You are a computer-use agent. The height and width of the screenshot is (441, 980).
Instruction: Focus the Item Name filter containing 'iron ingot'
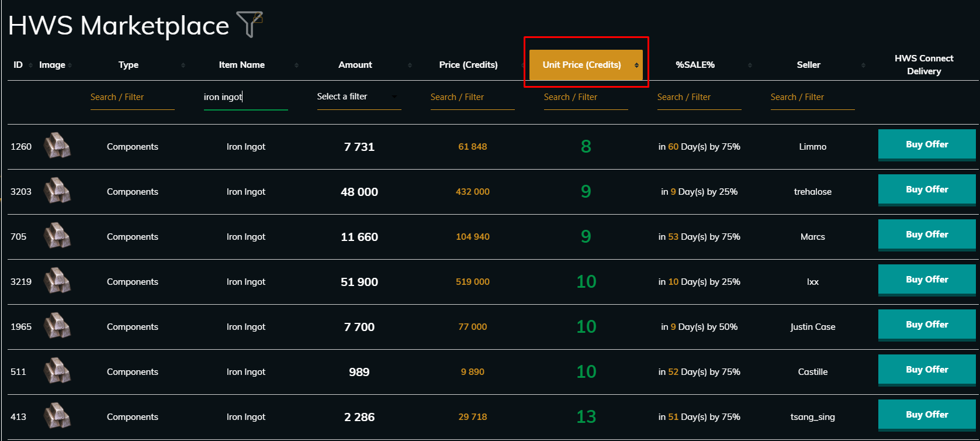(x=245, y=98)
